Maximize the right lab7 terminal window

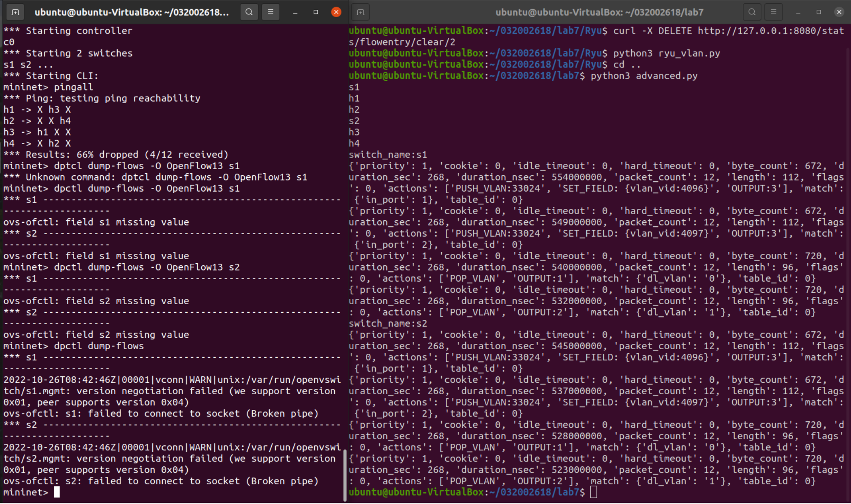tap(819, 12)
